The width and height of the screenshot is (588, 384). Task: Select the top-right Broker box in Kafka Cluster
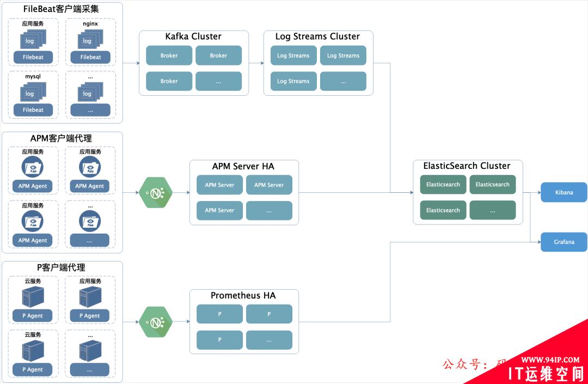click(219, 56)
